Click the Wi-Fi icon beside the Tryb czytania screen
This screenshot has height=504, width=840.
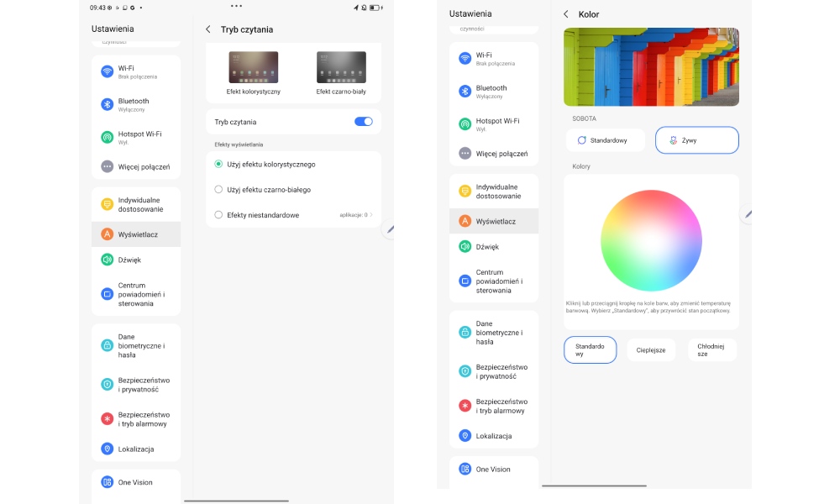pos(107,71)
